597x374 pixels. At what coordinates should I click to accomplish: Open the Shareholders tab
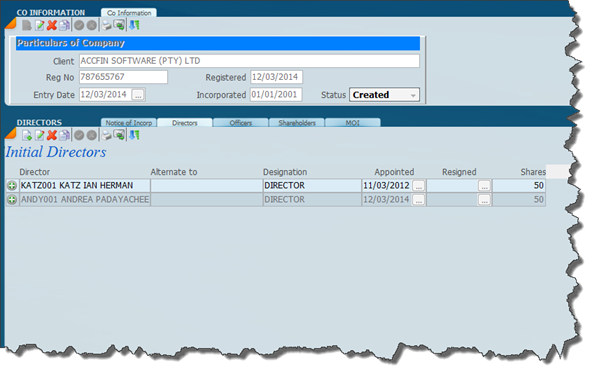(x=297, y=123)
